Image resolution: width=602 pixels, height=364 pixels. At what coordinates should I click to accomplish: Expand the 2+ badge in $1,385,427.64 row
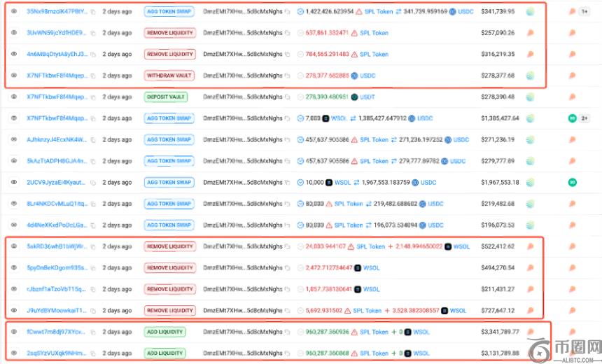coord(584,118)
